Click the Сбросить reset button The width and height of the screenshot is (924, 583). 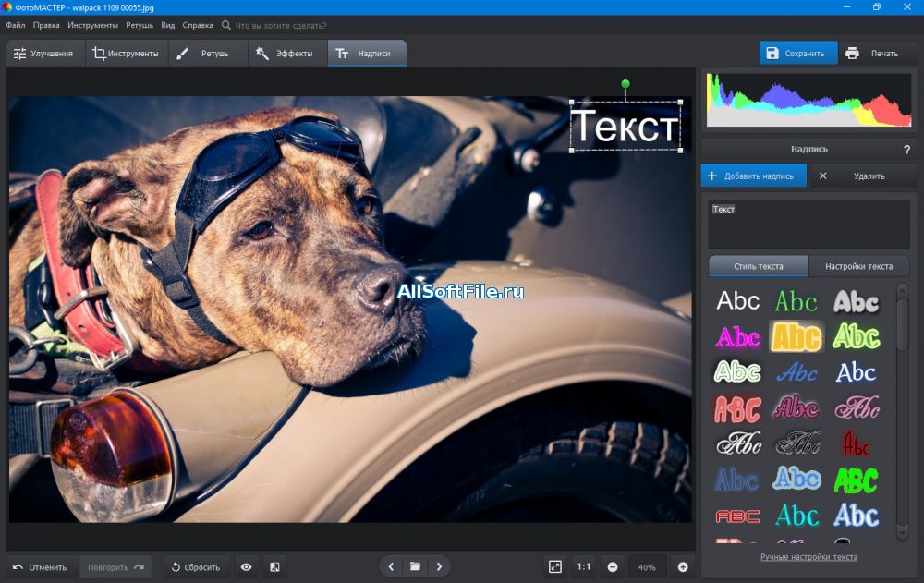(x=196, y=567)
